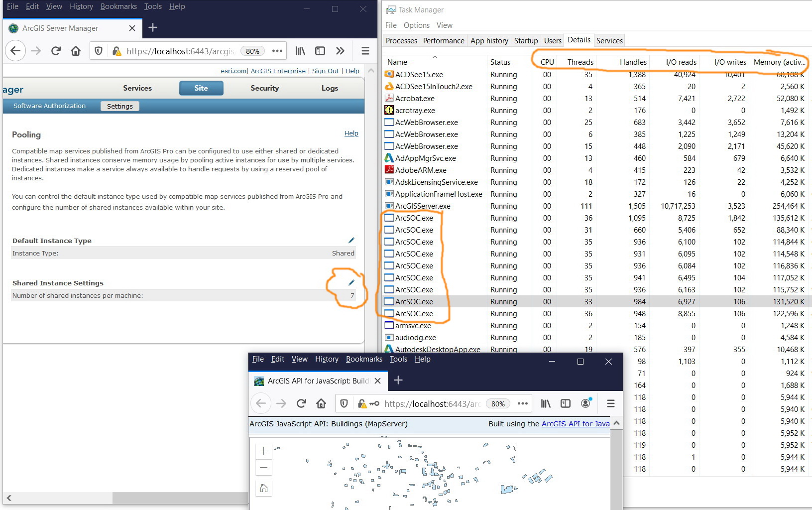Open page actions dots in Server Manager address bar
The width and height of the screenshot is (812, 510).
tap(277, 51)
